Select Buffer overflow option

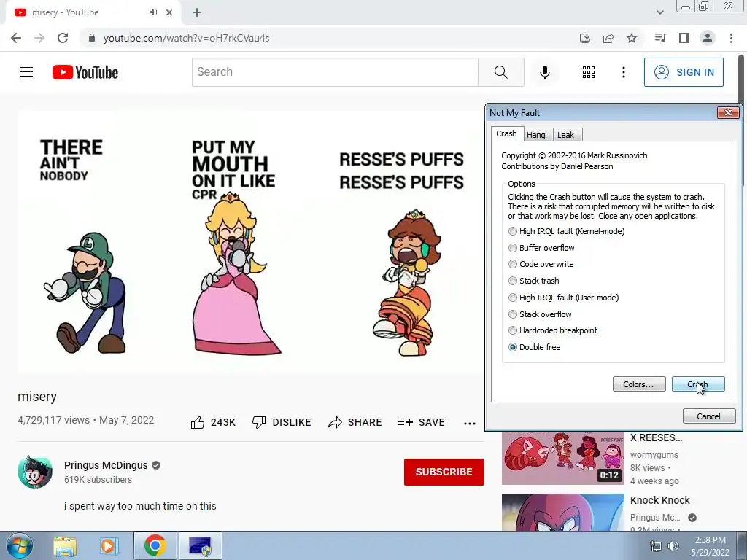point(541,248)
